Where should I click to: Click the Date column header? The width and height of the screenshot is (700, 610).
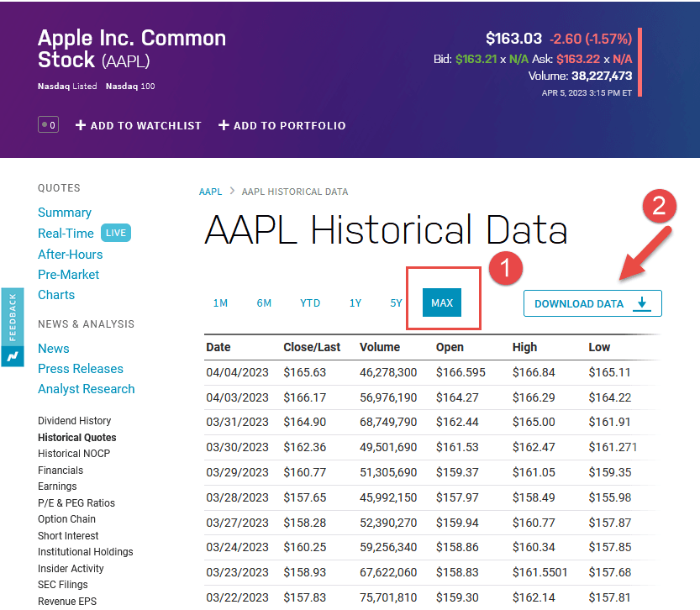(218, 347)
